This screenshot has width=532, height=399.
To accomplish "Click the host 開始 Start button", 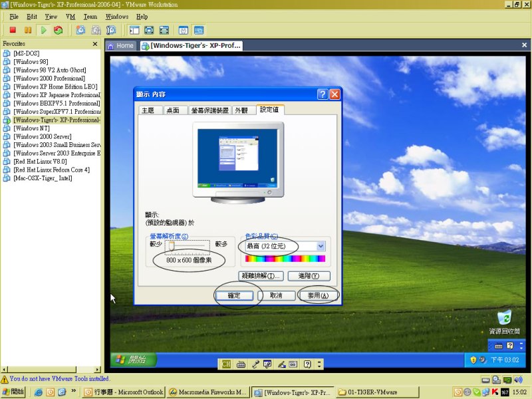I will [x=13, y=392].
